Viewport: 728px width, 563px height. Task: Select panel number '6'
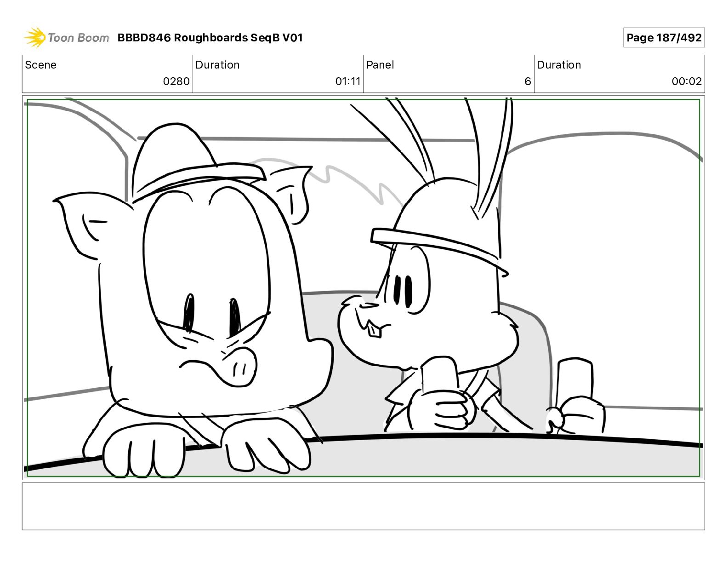pos(528,81)
